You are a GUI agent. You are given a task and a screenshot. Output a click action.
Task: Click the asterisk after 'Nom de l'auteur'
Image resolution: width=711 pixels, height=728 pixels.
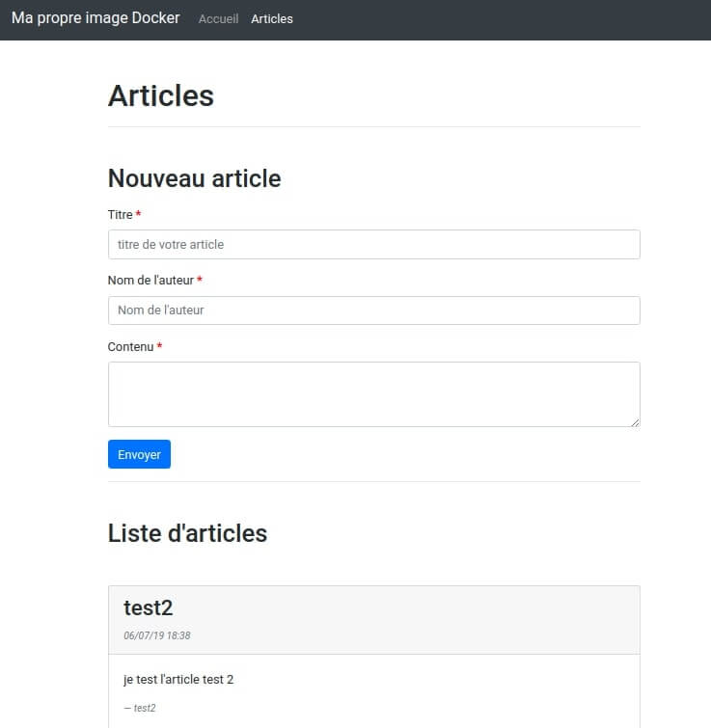(200, 281)
